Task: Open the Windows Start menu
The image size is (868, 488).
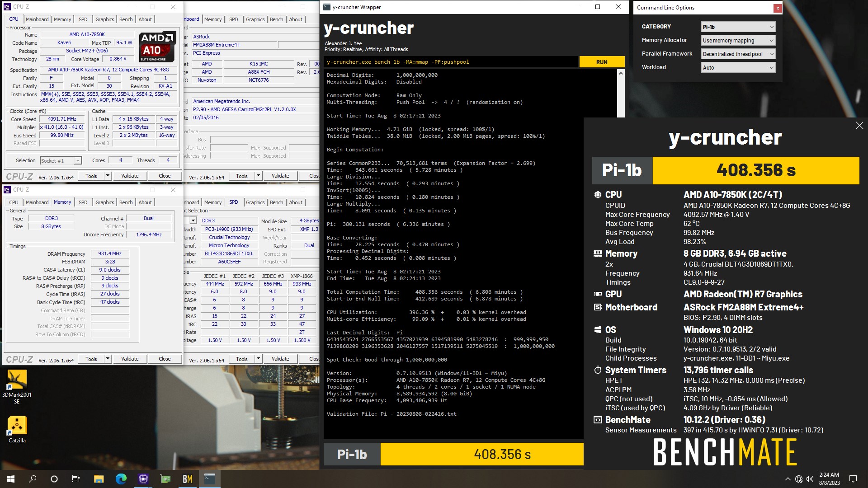Action: [11, 479]
